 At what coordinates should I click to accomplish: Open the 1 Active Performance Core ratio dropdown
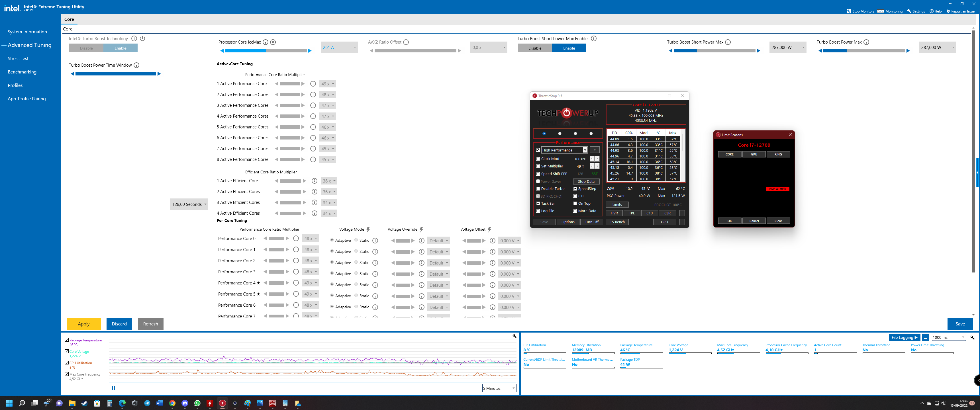tap(328, 84)
